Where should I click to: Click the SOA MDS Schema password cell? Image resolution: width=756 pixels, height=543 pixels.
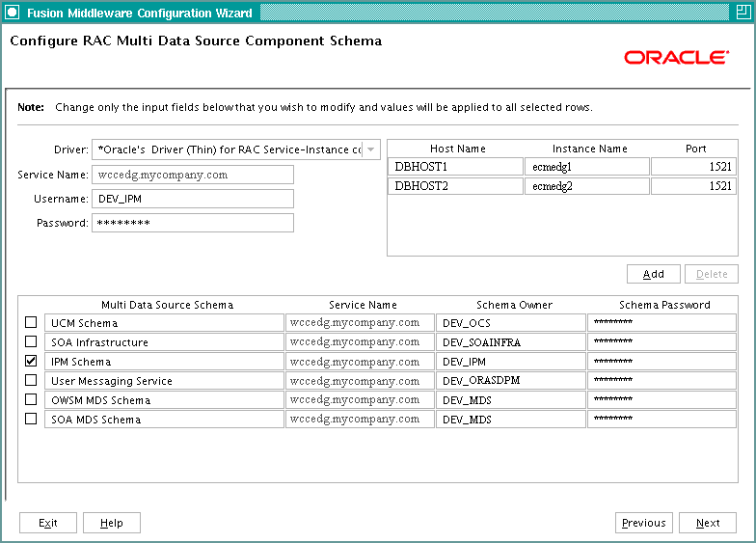(x=661, y=419)
